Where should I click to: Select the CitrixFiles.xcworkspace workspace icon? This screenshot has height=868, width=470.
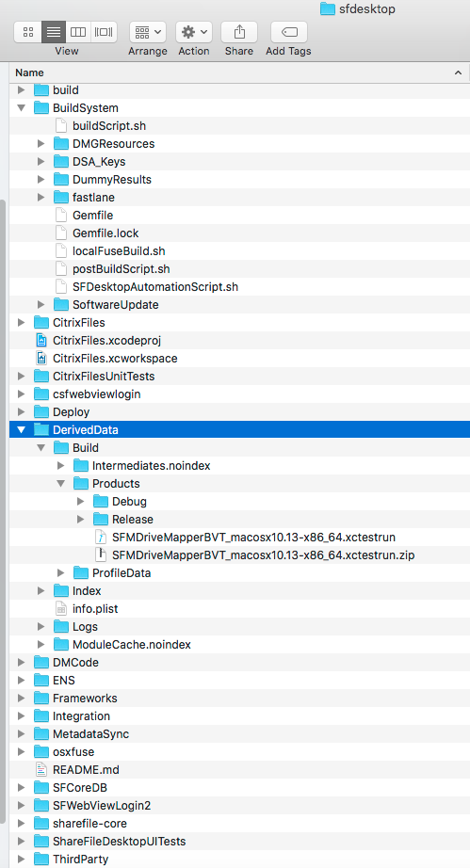41,358
